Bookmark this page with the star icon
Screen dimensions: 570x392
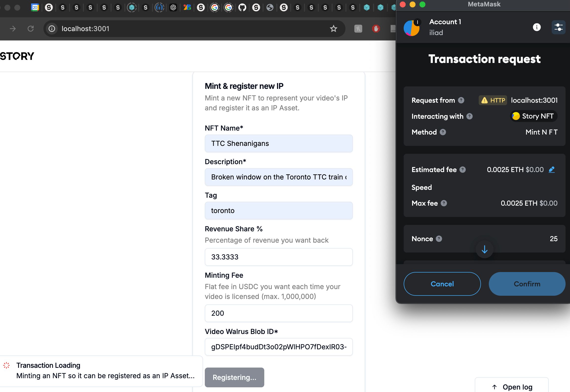(334, 29)
